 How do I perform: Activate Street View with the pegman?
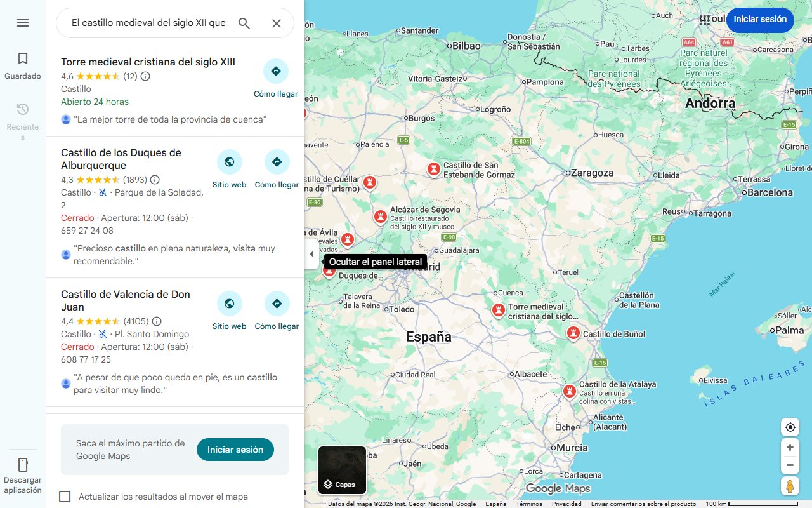[790, 486]
